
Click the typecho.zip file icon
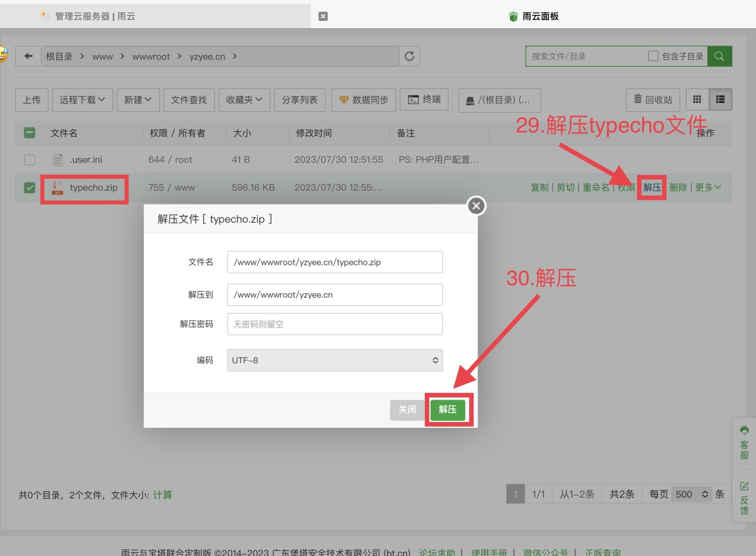(57, 188)
